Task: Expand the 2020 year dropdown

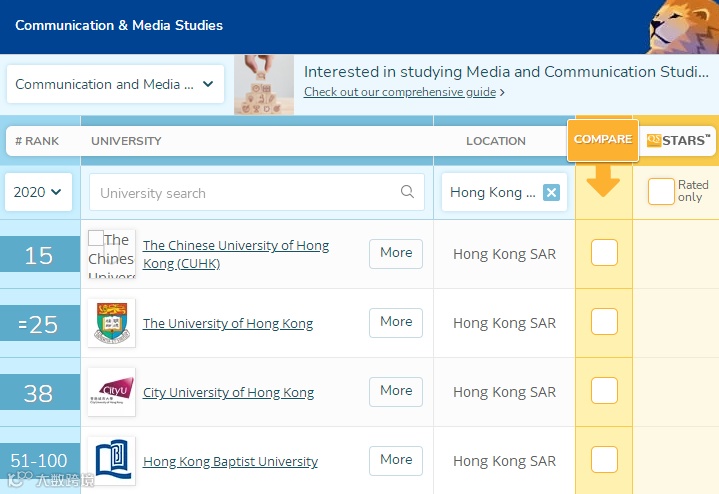Action: tap(38, 193)
